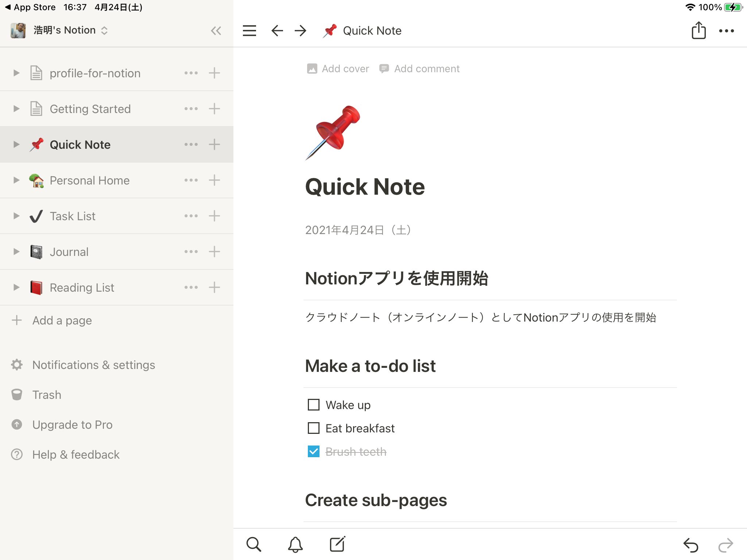Open options for profile-for-notion page
The height and width of the screenshot is (560, 747).
(x=191, y=73)
